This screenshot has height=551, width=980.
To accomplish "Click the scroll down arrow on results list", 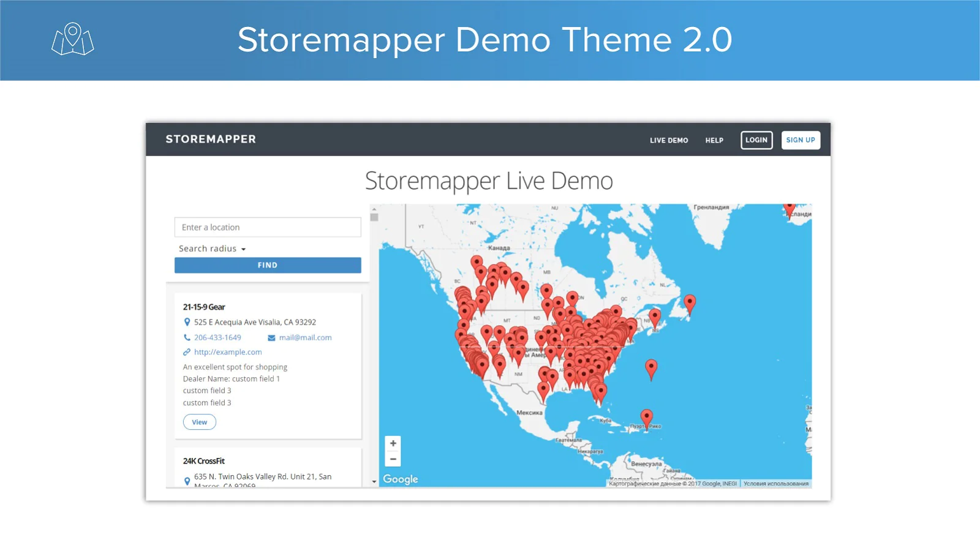I will [374, 482].
